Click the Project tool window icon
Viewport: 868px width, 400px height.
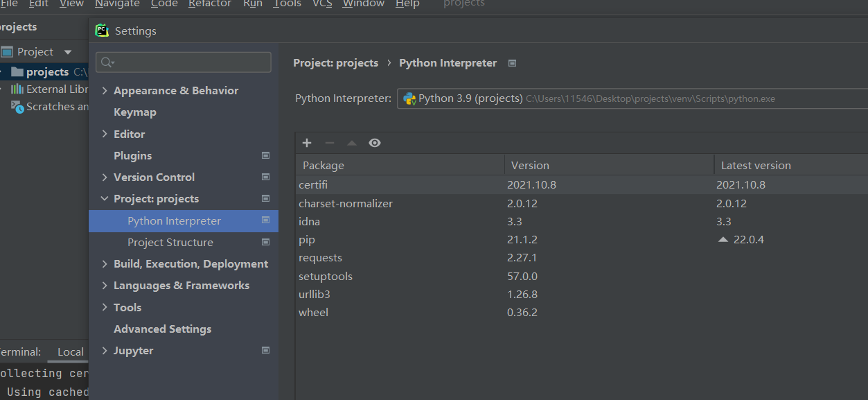(7, 52)
